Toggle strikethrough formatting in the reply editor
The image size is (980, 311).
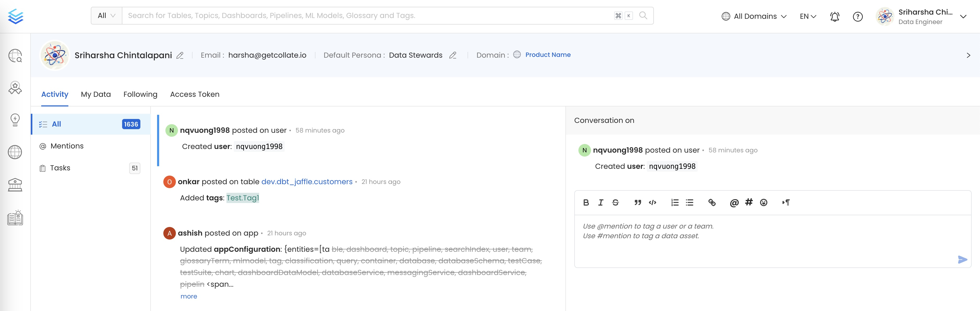615,203
